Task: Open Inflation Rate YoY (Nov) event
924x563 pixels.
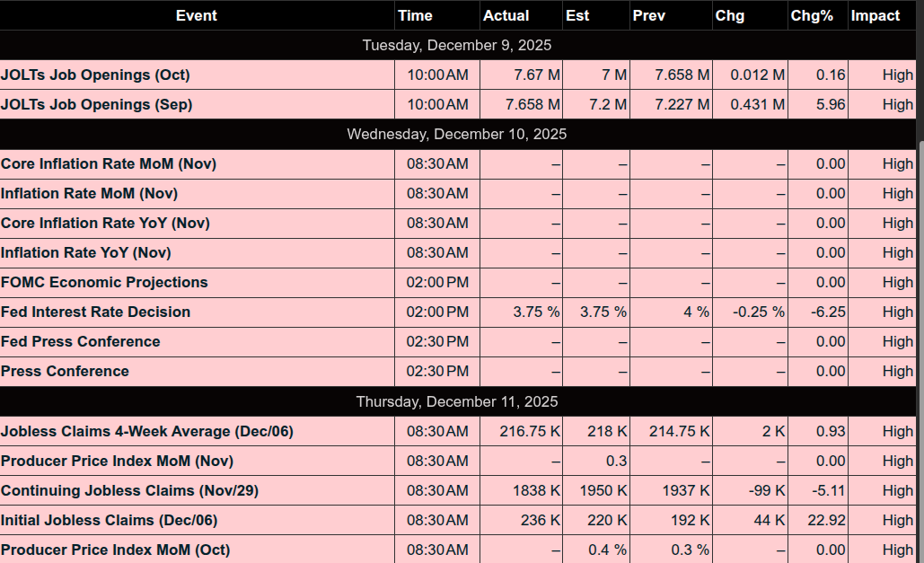Action: [x=86, y=252]
